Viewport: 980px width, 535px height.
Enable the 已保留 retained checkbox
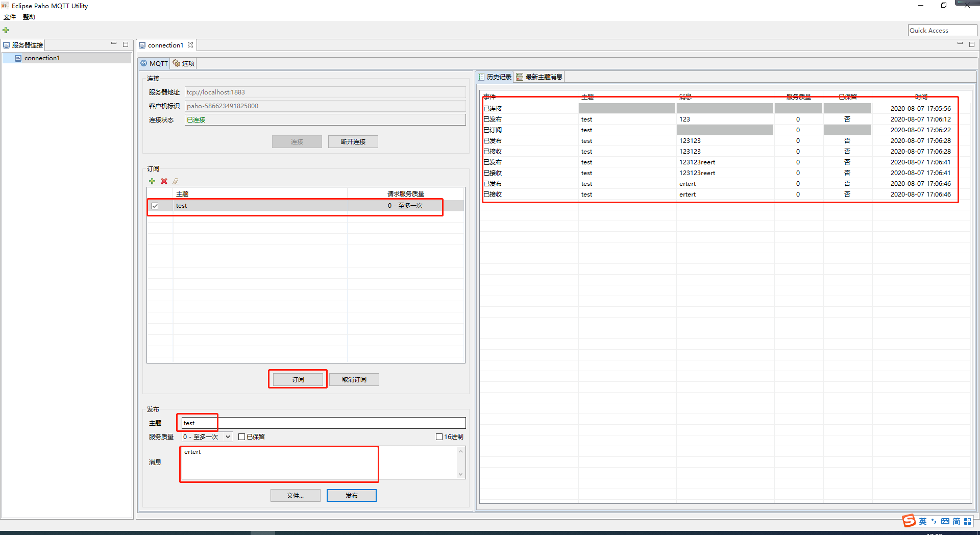tap(242, 436)
